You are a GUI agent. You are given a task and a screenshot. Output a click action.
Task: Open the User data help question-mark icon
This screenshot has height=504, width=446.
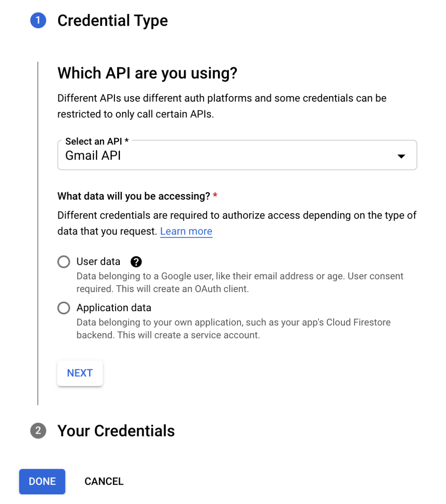point(136,262)
